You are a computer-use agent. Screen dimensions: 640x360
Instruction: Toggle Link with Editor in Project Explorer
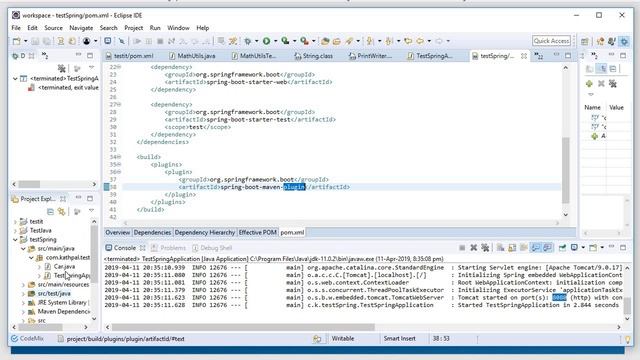click(61, 211)
